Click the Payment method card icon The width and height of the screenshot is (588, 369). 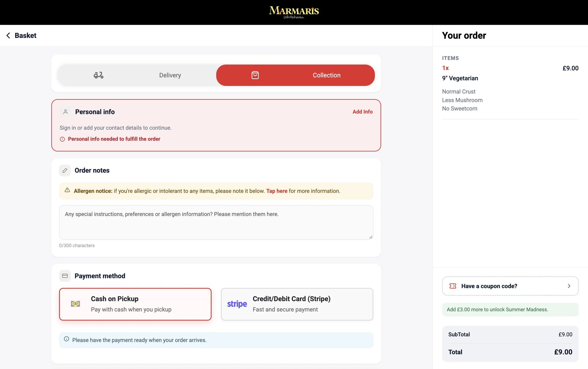(65, 276)
